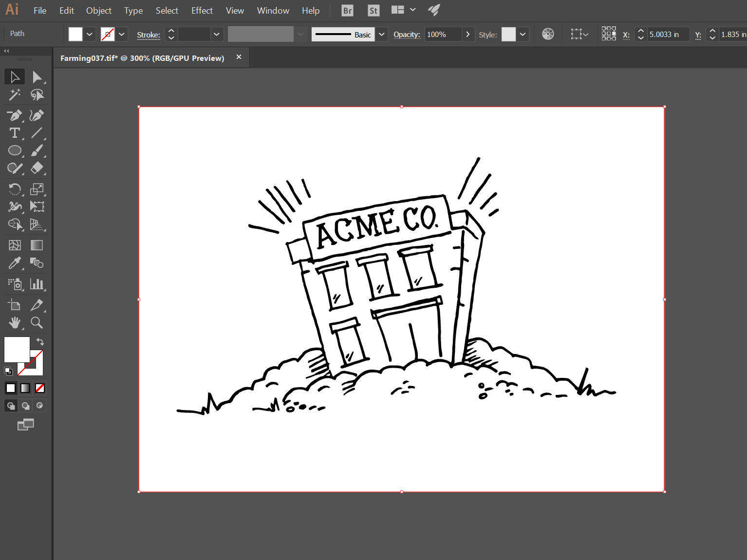Click the Artboard tool

point(14,305)
